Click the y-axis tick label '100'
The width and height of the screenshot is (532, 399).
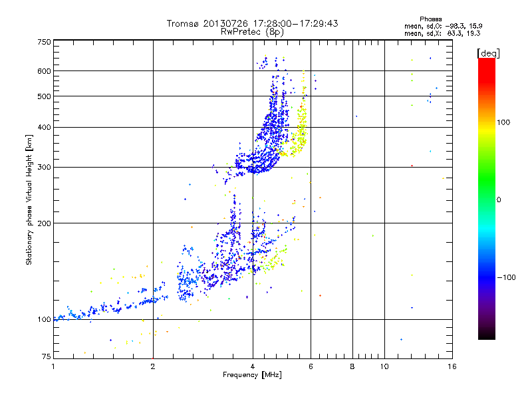click(45, 320)
